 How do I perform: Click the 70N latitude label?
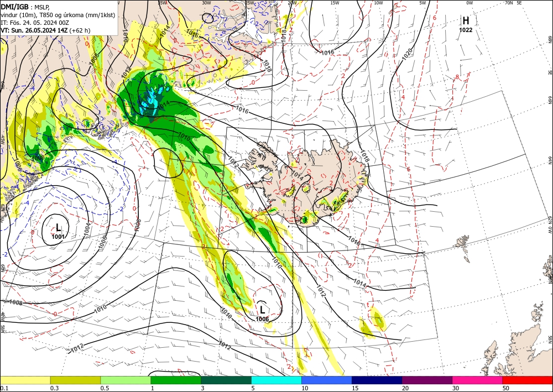pyautogui.click(x=509, y=3)
